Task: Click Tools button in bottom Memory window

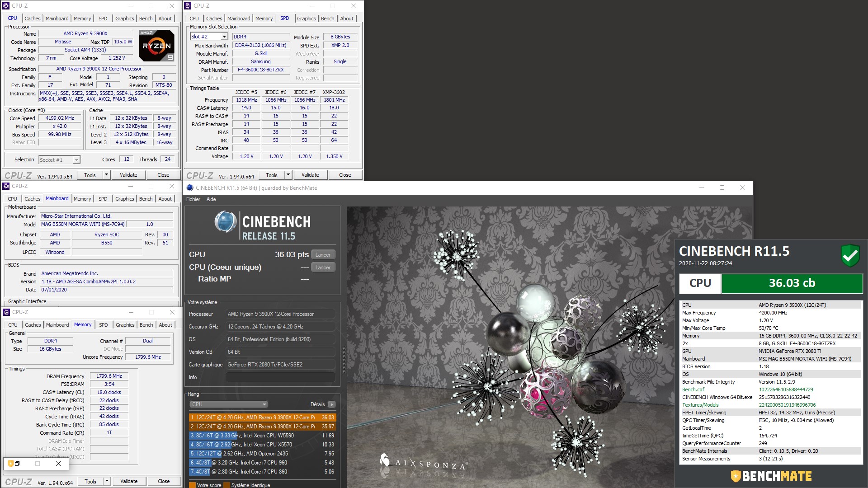Action: point(90,481)
